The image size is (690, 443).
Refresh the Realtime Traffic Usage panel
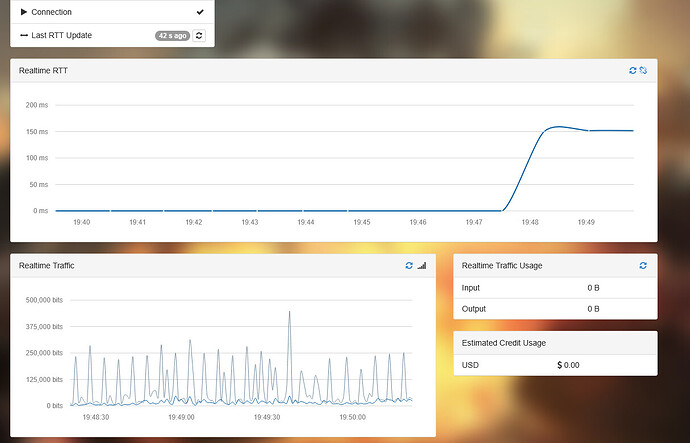point(643,266)
